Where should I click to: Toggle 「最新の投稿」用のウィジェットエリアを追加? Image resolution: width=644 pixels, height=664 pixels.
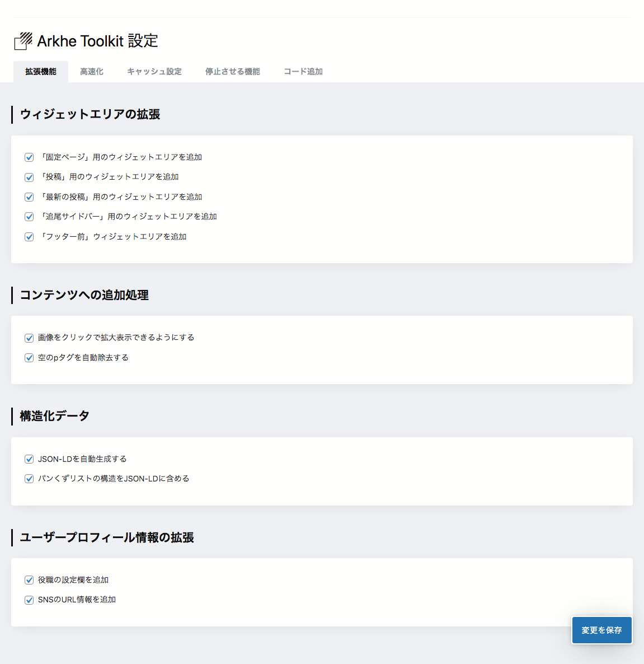(29, 197)
